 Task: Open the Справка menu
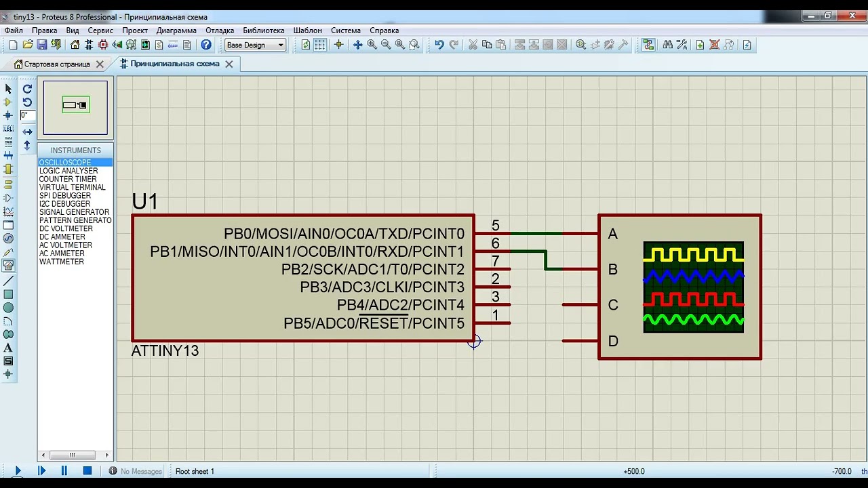click(x=384, y=30)
